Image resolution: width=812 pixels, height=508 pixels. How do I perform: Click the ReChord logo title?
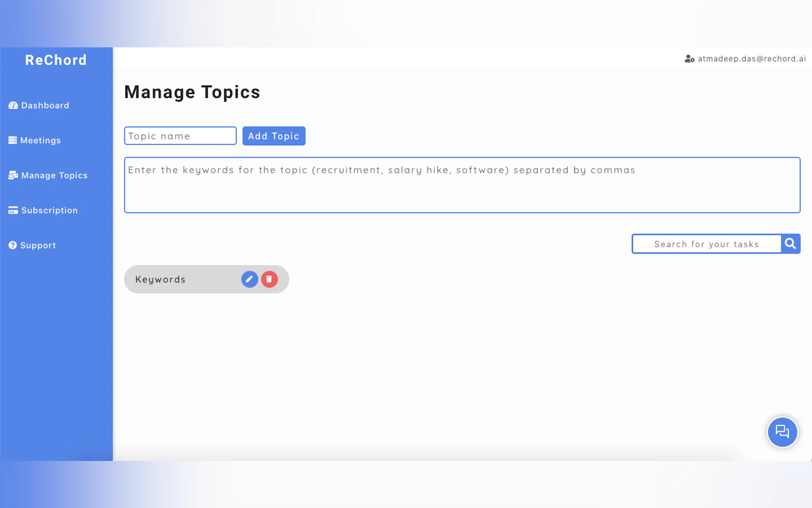click(x=56, y=60)
